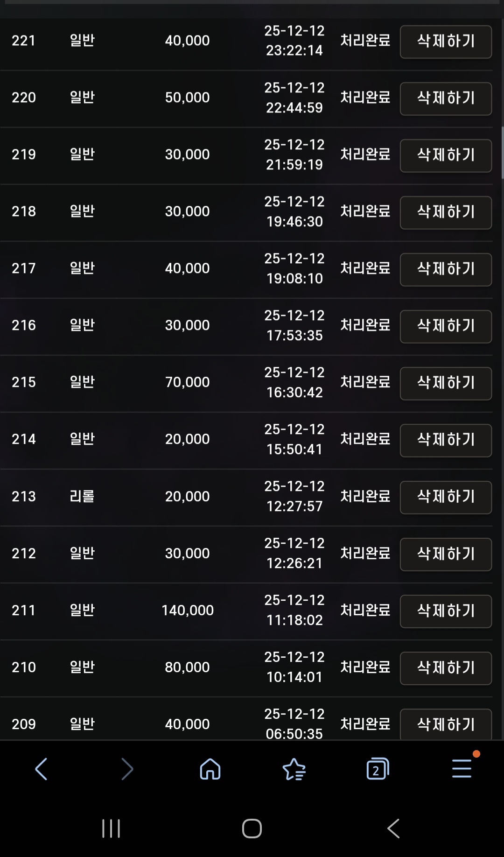
Task: Delete record 221 using 삭제하기 button
Action: (446, 42)
